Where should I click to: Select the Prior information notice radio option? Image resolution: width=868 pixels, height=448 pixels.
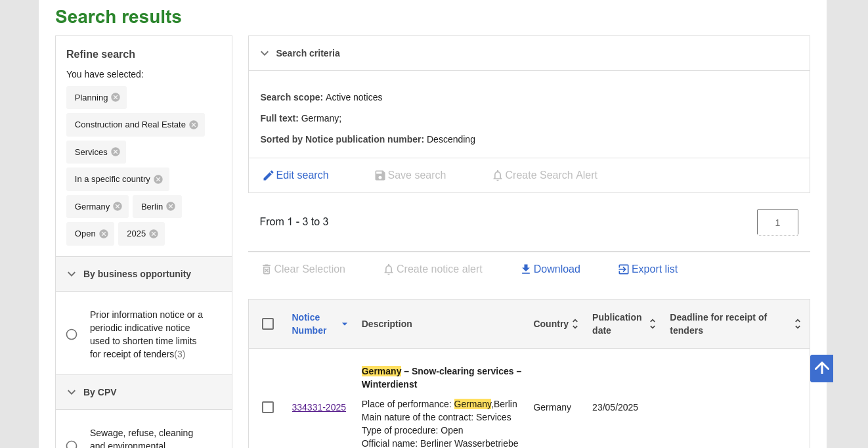coord(72,334)
